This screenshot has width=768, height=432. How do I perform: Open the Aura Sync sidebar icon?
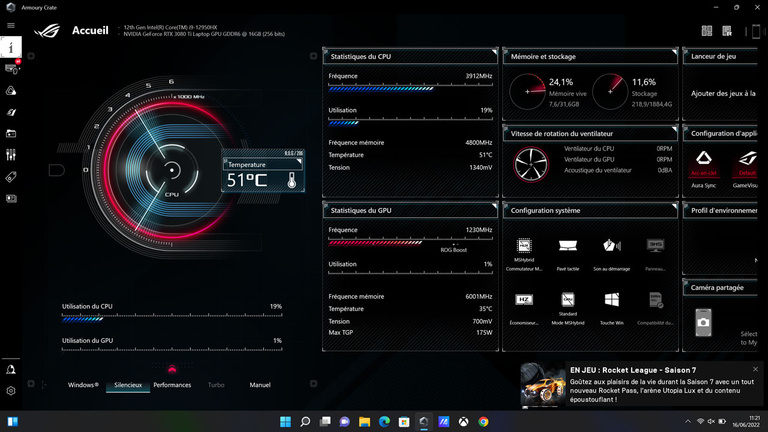(11, 91)
